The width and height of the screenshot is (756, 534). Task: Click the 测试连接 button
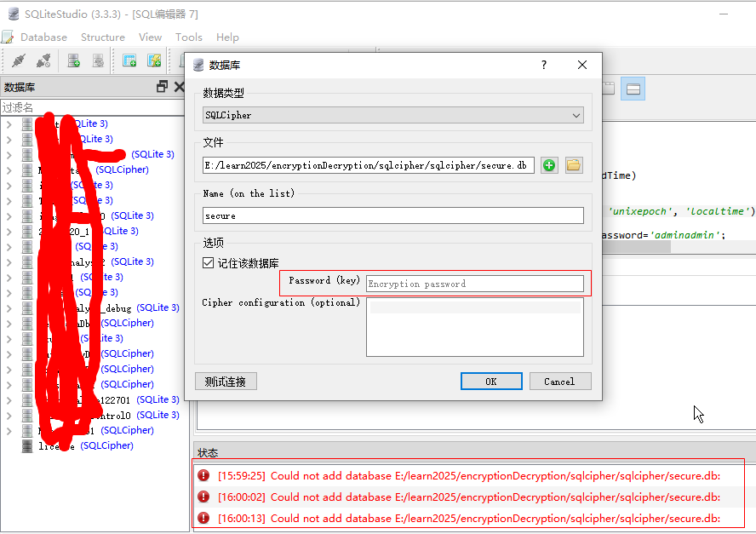pyautogui.click(x=226, y=382)
